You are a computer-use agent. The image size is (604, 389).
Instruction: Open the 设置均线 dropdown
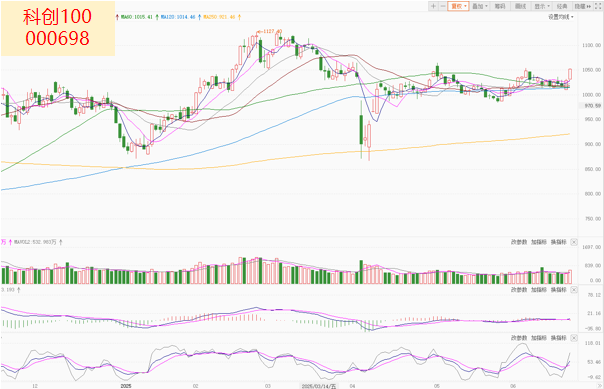click(x=561, y=17)
